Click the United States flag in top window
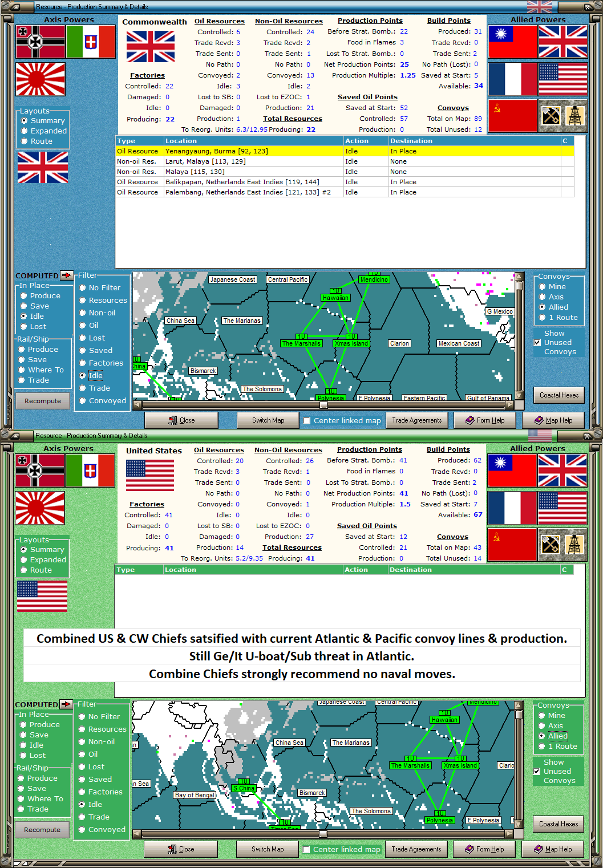Viewport: 603px width, 868px height. coord(563,79)
